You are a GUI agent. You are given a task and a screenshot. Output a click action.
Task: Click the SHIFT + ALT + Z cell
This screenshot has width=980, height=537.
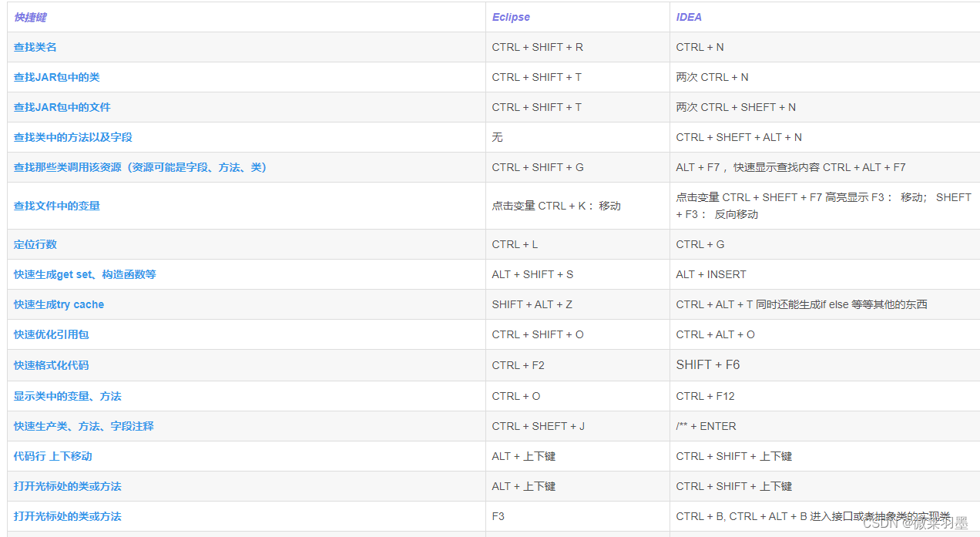click(532, 304)
